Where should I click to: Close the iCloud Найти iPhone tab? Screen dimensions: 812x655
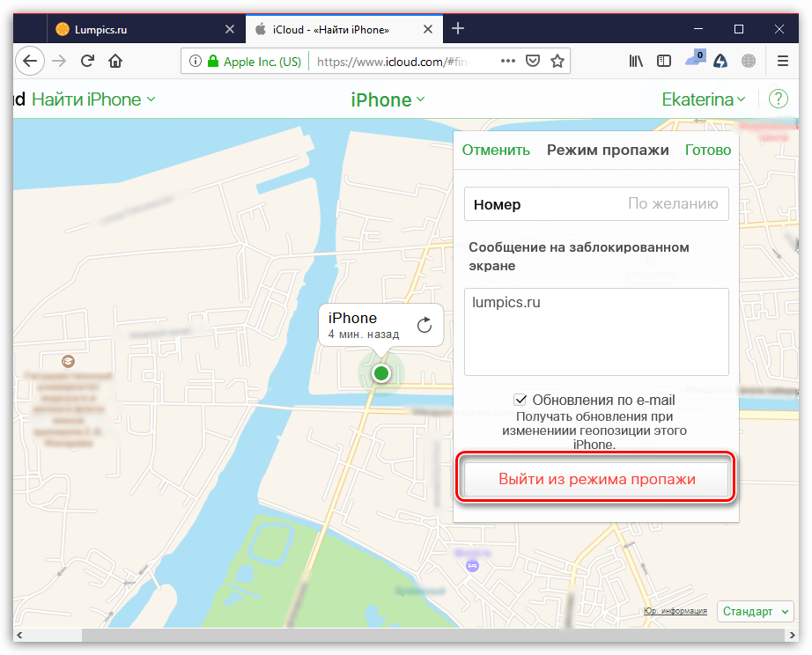(428, 30)
